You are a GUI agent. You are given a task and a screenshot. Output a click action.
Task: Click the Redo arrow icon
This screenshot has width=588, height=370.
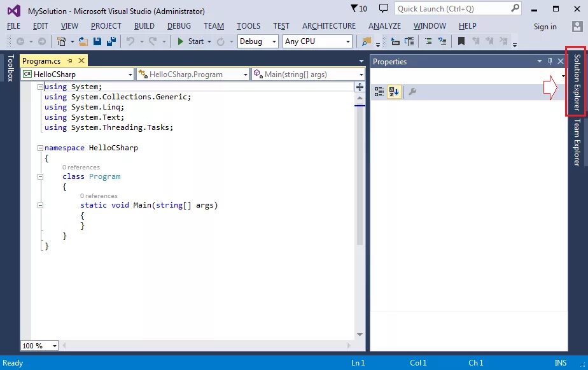[153, 41]
